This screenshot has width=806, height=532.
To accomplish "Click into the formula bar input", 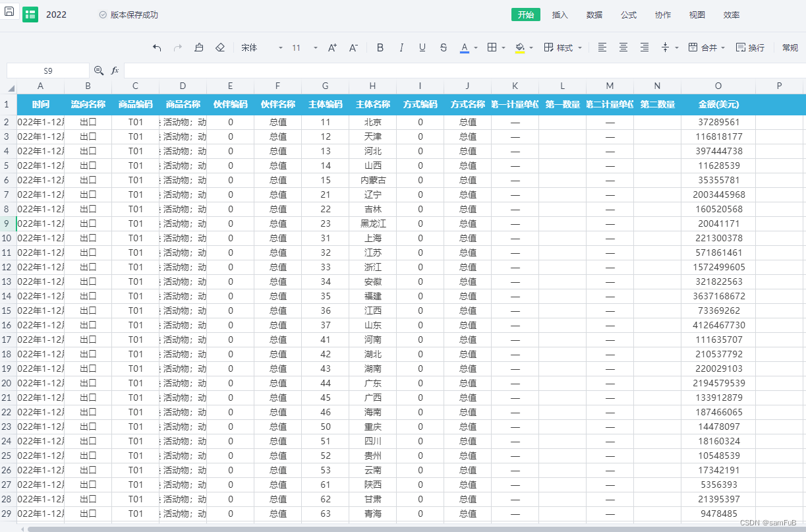I will [x=465, y=71].
